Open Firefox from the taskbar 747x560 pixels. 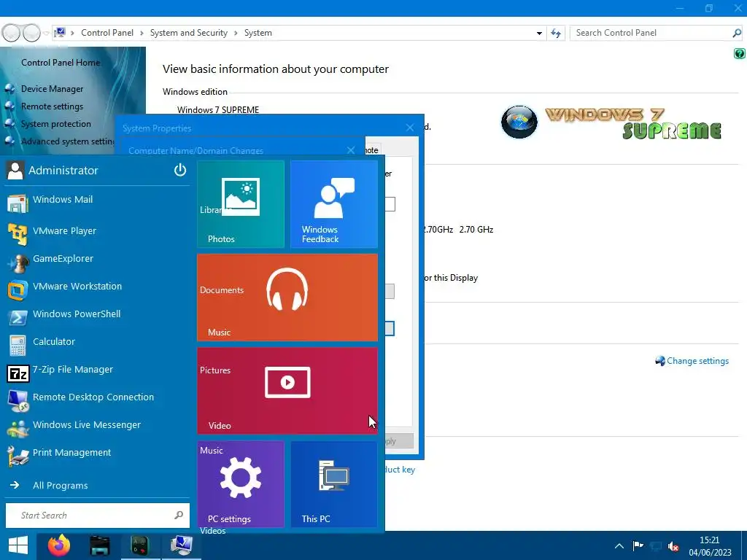[59, 545]
